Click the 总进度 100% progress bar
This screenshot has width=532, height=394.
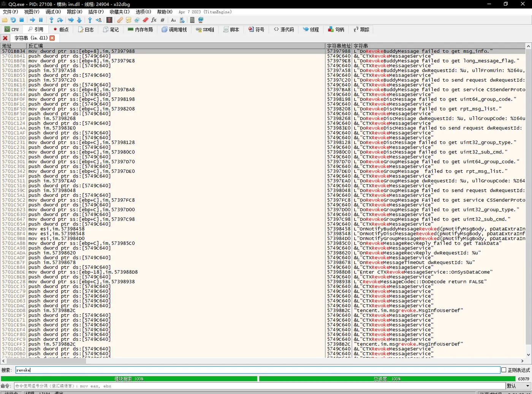387,379
